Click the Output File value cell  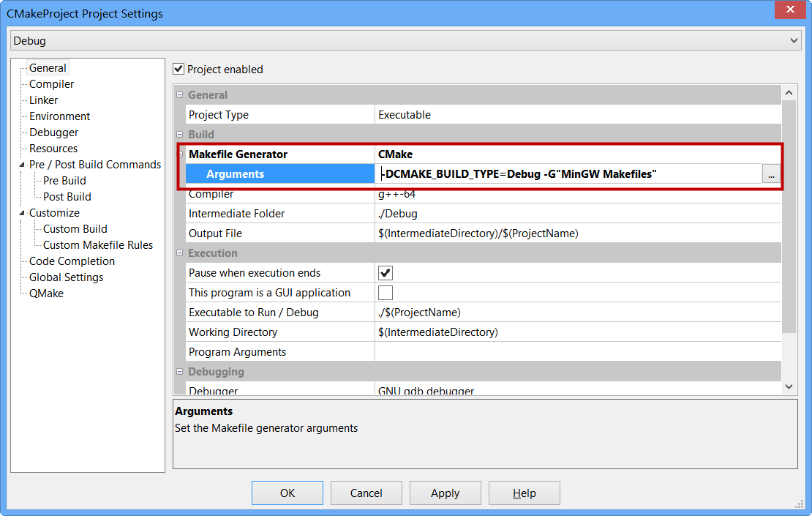[578, 233]
